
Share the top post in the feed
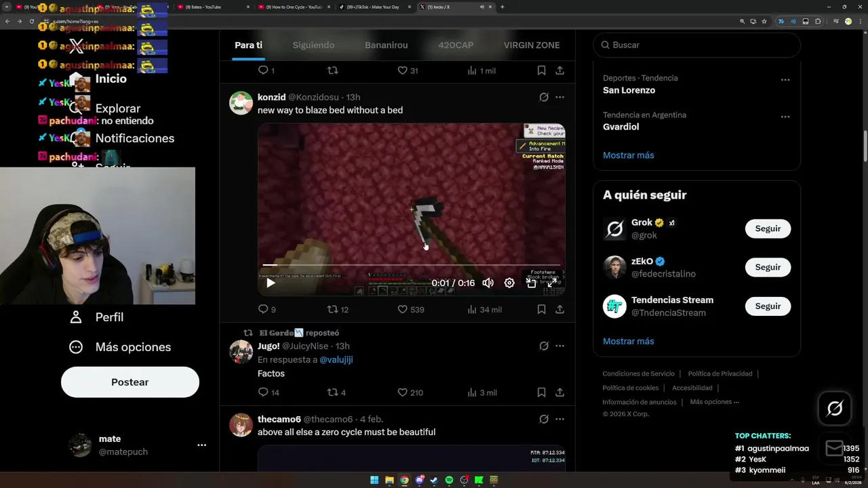pos(559,70)
